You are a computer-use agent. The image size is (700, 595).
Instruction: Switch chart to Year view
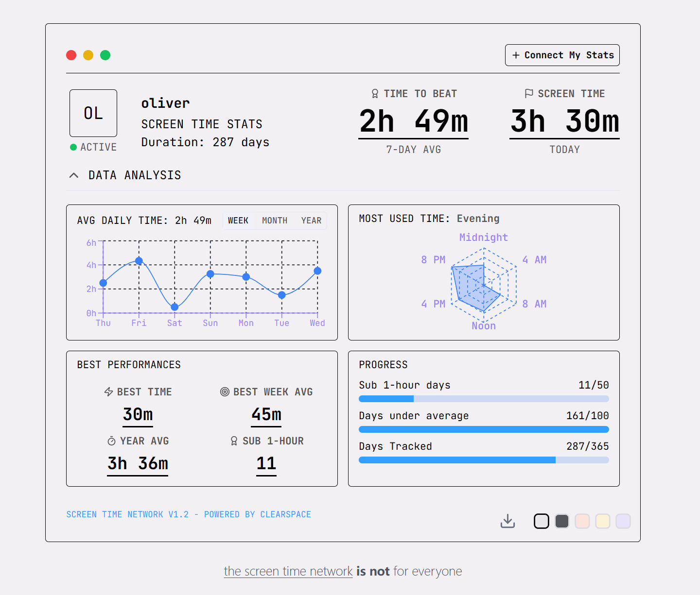tap(311, 221)
